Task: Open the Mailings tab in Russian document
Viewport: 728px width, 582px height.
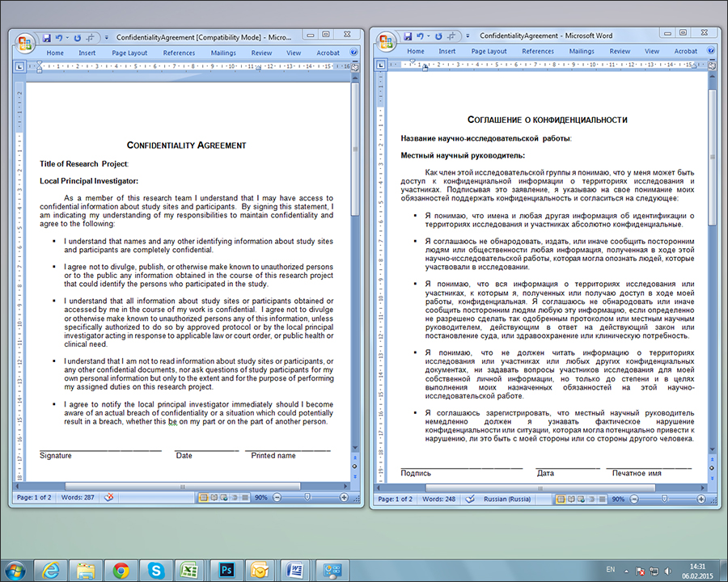Action: point(582,51)
